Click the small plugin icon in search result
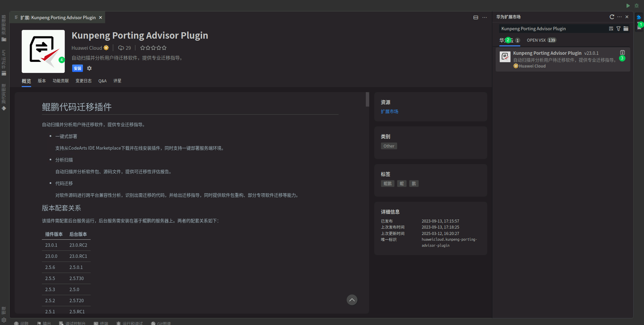The height and width of the screenshot is (325, 644). coord(505,57)
